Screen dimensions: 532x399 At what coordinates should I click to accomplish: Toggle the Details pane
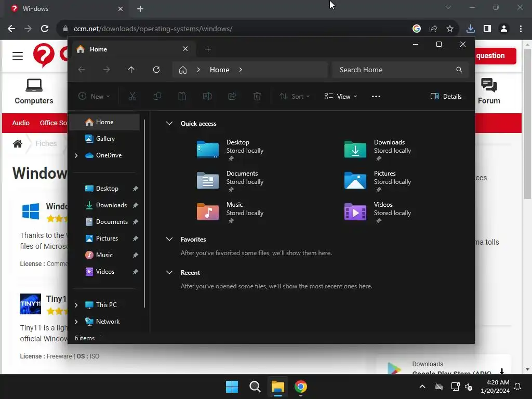pos(446,96)
